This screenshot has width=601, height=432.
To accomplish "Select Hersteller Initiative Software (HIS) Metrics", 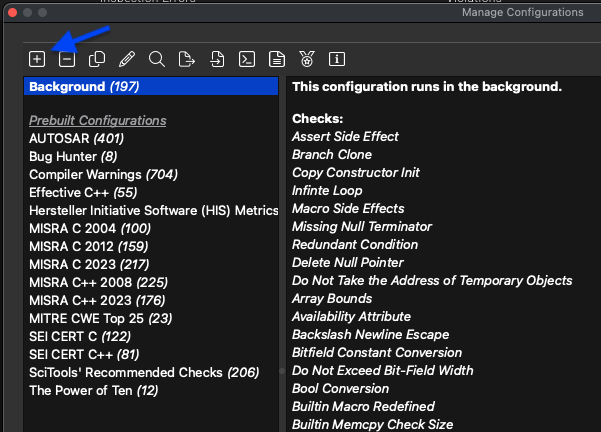I will tap(154, 210).
